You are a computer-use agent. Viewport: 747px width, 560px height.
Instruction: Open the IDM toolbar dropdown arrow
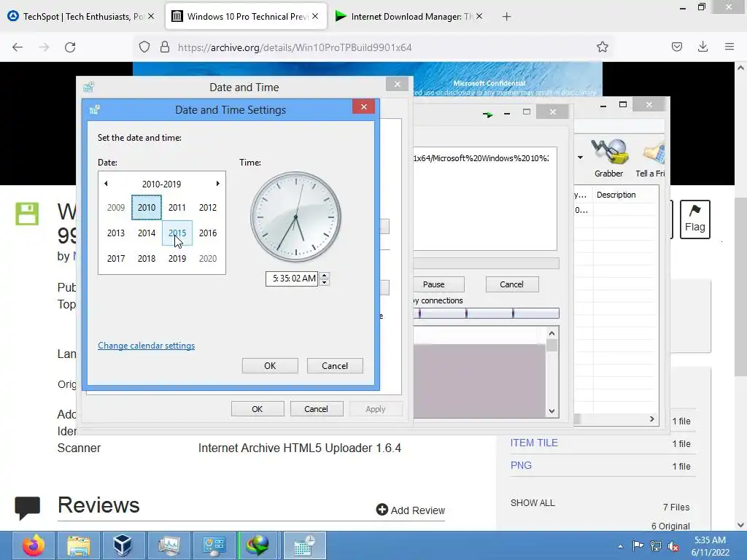click(580, 157)
